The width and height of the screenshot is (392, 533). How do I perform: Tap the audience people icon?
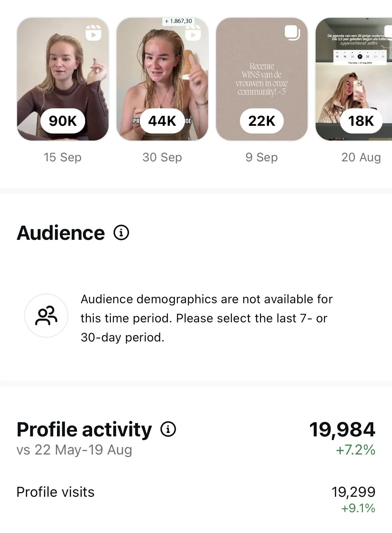click(x=46, y=315)
